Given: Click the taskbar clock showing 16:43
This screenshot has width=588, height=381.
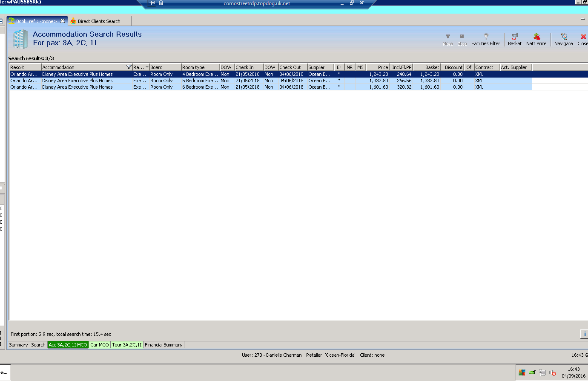Looking at the screenshot, I should point(574,372).
